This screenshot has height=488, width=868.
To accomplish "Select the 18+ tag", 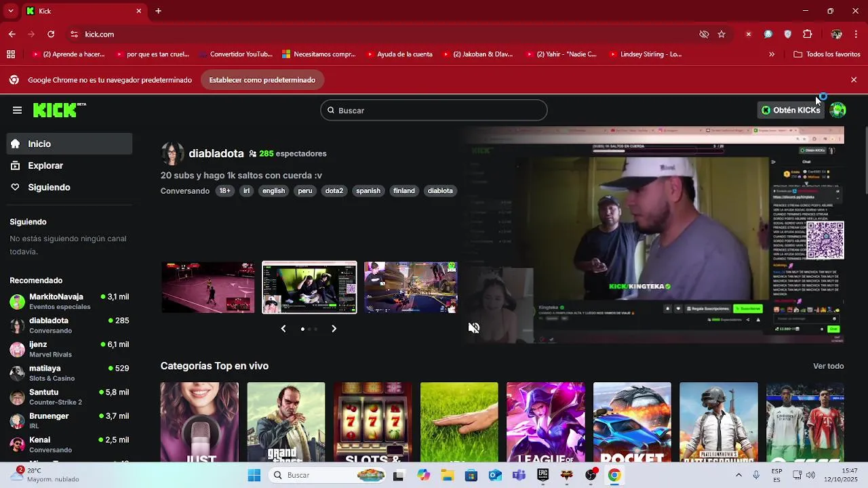I will [x=224, y=191].
